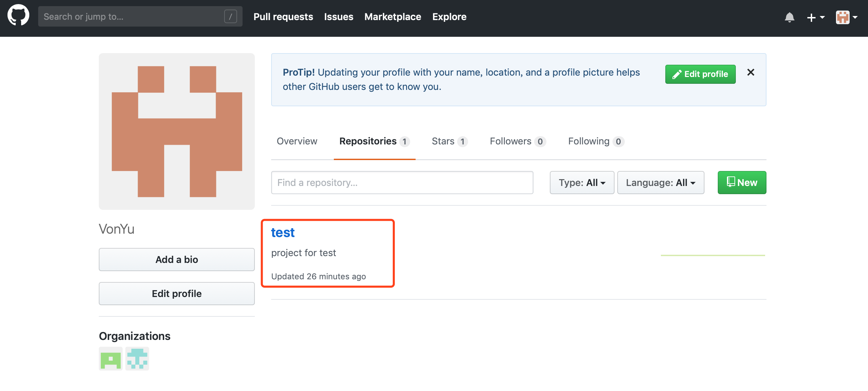Image resolution: width=868 pixels, height=391 pixels.
Task: Click the GitHub Octocat logo
Action: pyautogui.click(x=18, y=15)
